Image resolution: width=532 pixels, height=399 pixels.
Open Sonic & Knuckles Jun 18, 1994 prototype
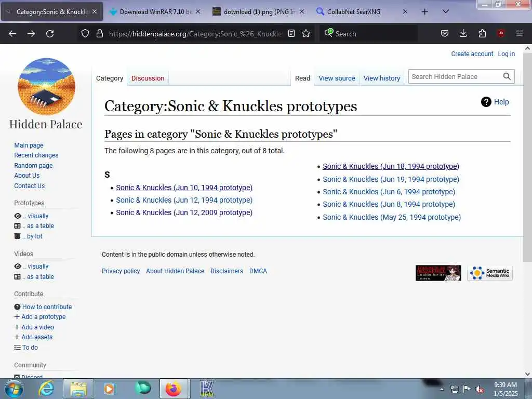pos(391,166)
